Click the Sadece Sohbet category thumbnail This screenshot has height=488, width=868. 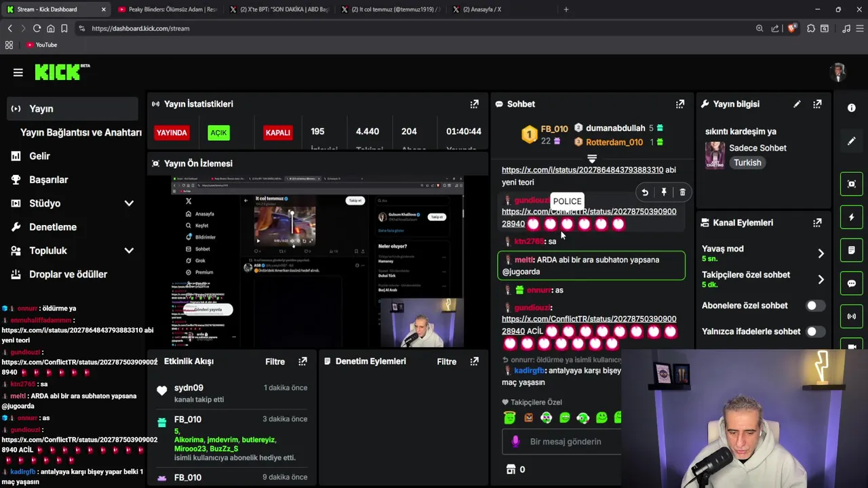pos(715,155)
